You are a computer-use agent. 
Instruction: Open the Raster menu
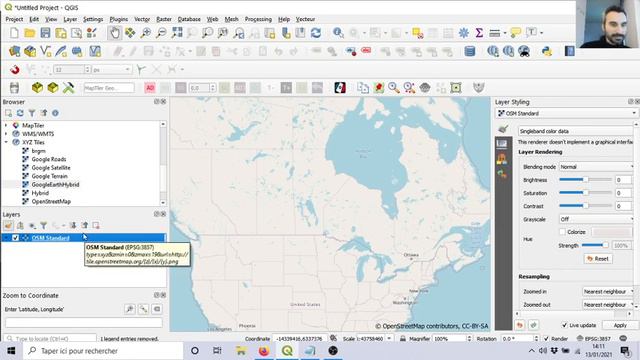tap(164, 19)
